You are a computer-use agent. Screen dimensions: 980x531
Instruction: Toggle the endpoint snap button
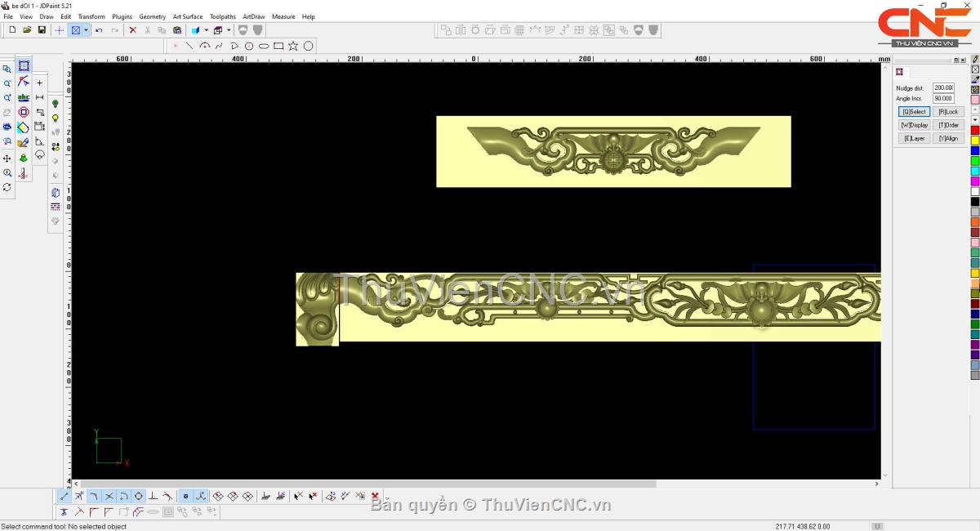(65, 496)
